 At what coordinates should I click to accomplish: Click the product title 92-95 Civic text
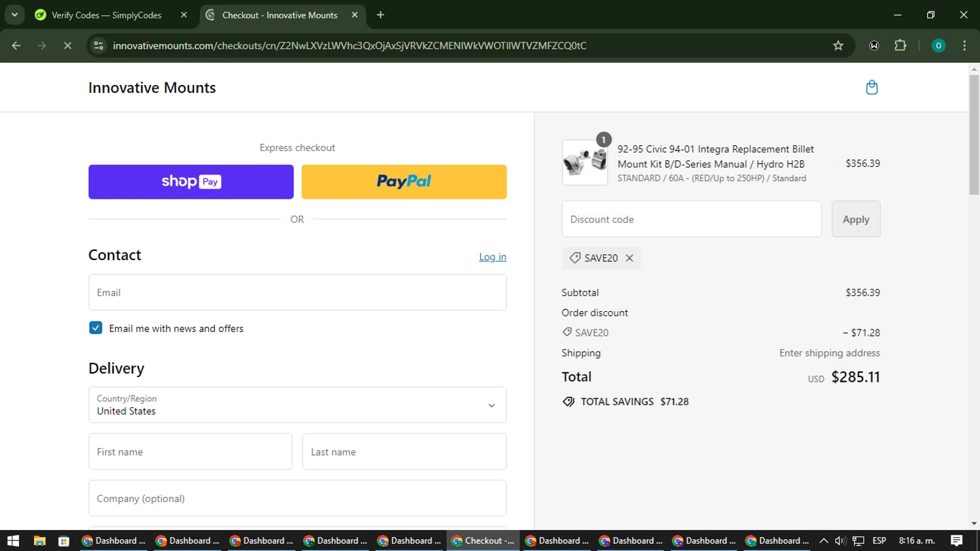[x=715, y=156]
